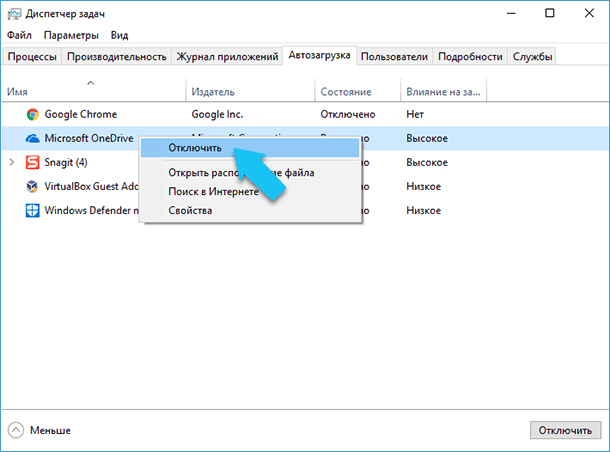610x452 pixels.
Task: Click the Нет impact cell for Chrome
Action: click(x=415, y=114)
